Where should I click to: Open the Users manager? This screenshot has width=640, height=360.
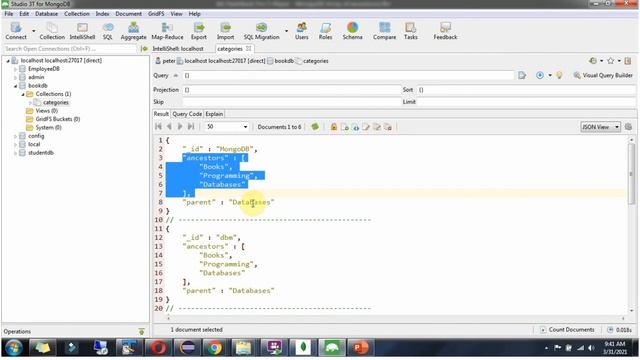[x=302, y=31]
